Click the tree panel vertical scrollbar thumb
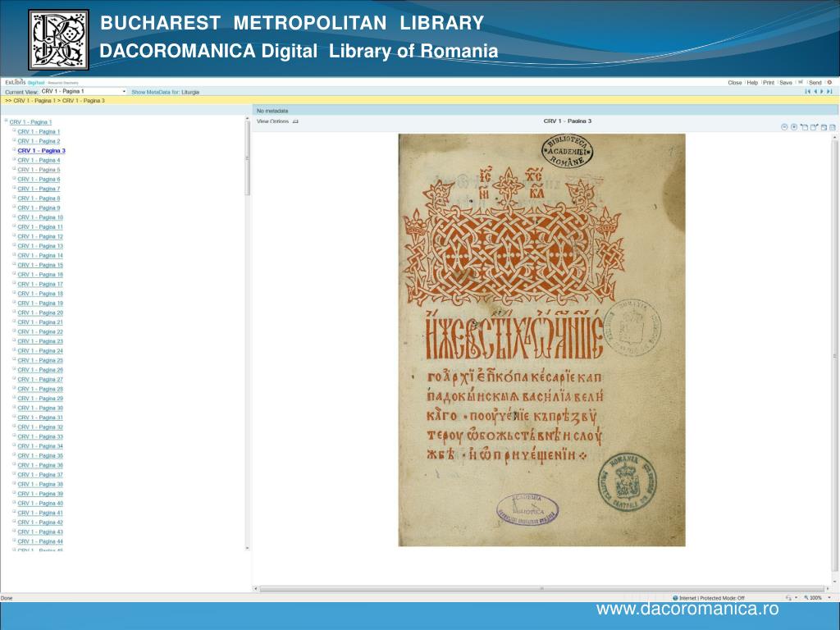This screenshot has width=840, height=630. click(248, 158)
